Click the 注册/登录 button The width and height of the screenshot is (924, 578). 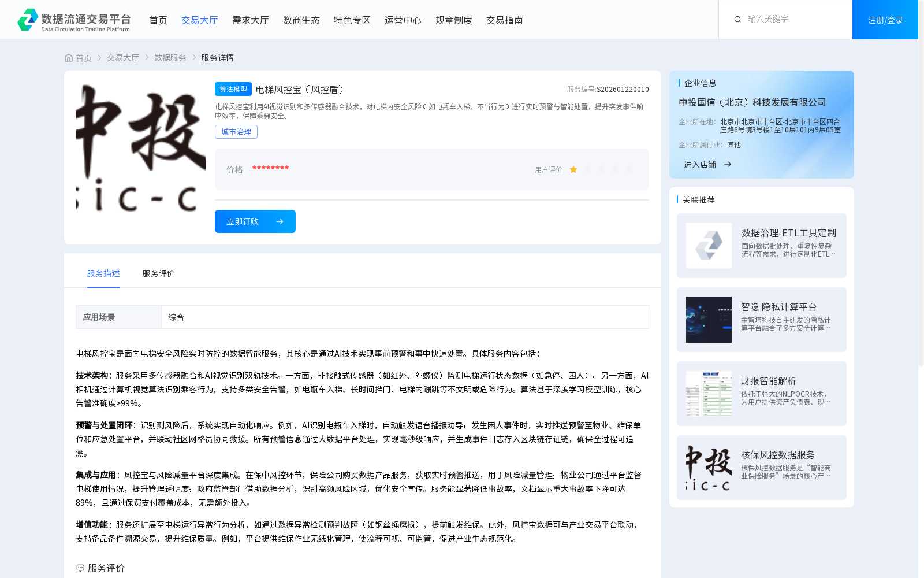pyautogui.click(x=885, y=20)
